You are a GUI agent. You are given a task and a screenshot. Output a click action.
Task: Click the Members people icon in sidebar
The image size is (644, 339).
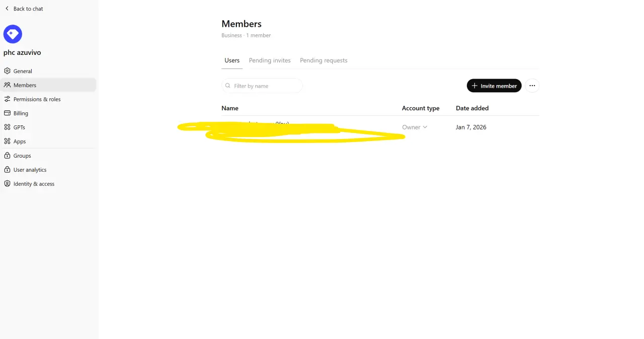[x=7, y=85]
